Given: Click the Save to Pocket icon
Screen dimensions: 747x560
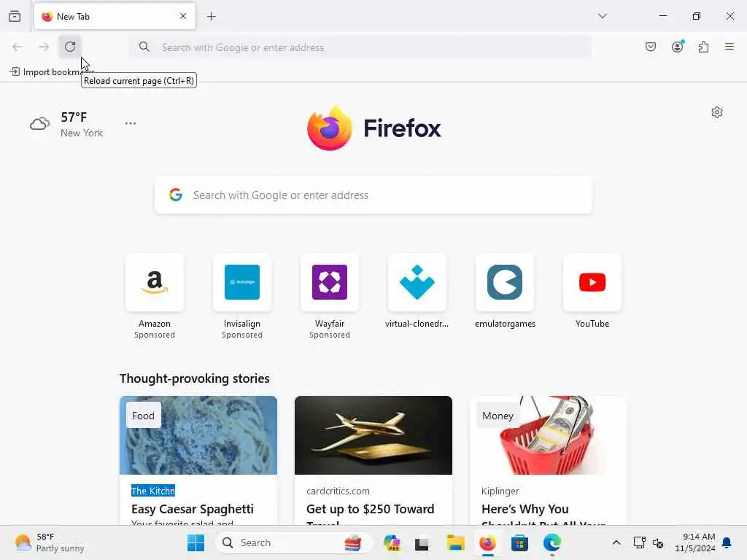Looking at the screenshot, I should (651, 47).
